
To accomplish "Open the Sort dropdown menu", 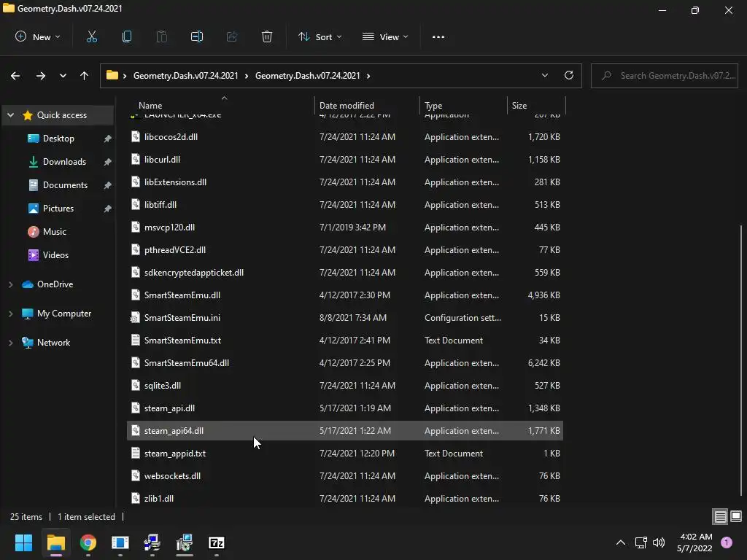I will (x=320, y=36).
